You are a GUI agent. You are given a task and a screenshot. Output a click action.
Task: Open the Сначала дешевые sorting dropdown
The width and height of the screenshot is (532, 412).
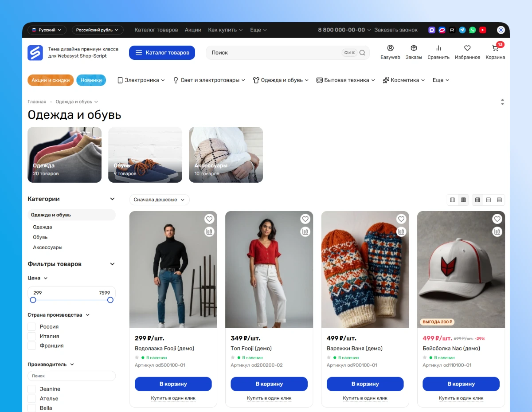click(x=159, y=200)
